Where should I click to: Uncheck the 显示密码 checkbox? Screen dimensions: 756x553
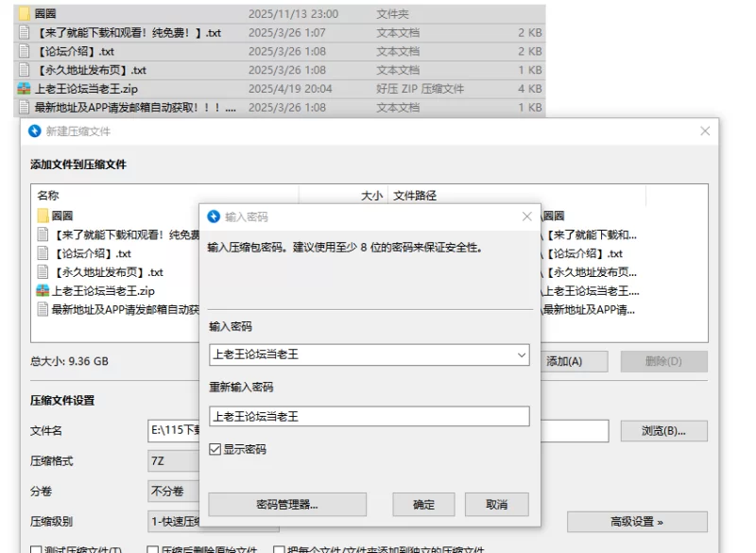pos(215,449)
